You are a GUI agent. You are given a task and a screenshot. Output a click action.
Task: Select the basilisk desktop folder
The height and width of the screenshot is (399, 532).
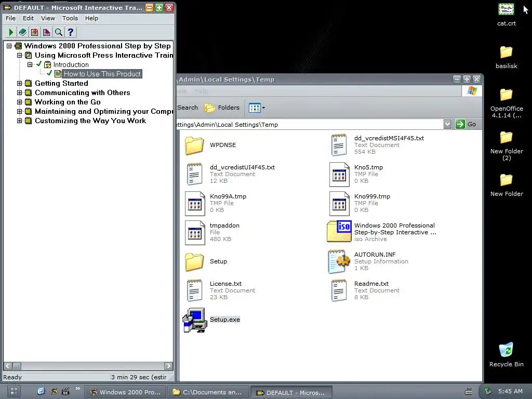point(506,52)
